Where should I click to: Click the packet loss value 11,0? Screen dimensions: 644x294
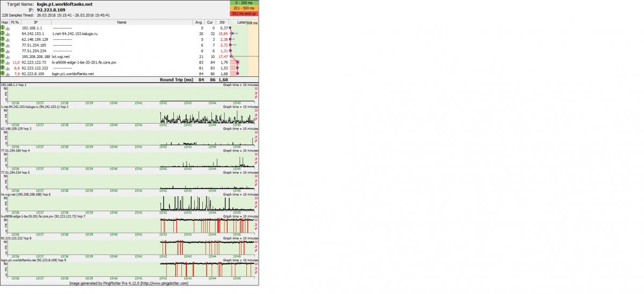click(16, 62)
